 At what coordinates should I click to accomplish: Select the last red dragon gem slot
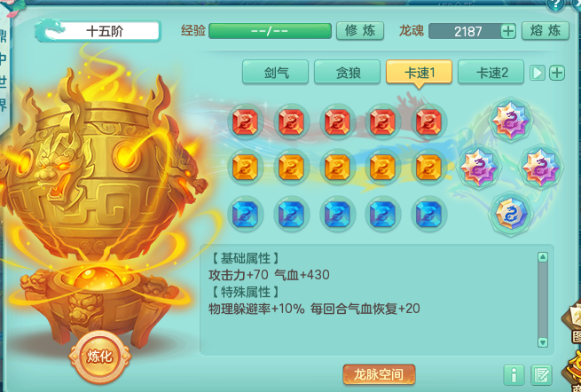pyautogui.click(x=428, y=122)
